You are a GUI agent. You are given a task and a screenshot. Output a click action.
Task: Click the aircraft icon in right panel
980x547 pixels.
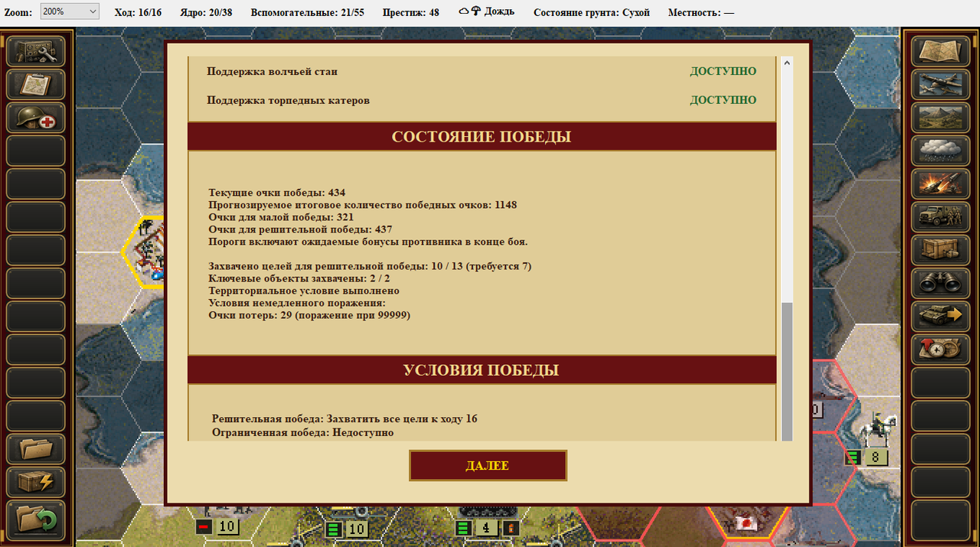939,84
